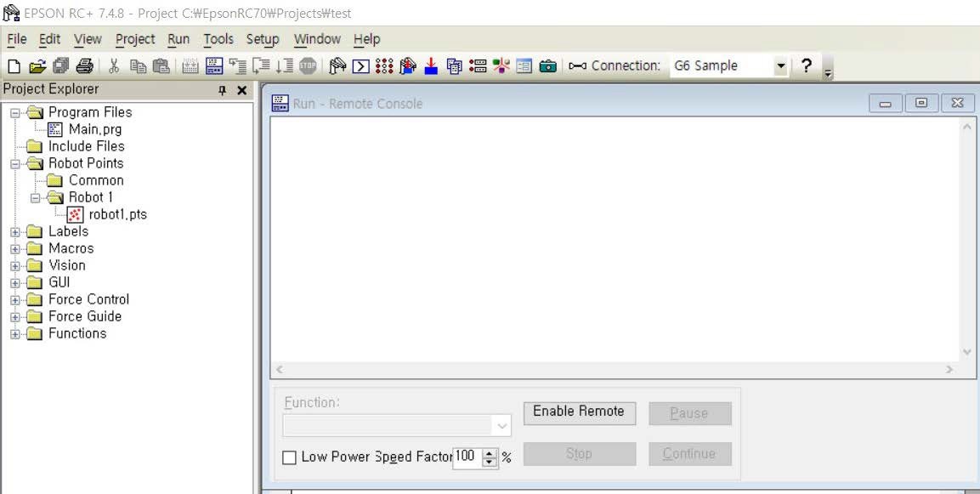
Task: Click the Vision camera icon
Action: pos(547,65)
